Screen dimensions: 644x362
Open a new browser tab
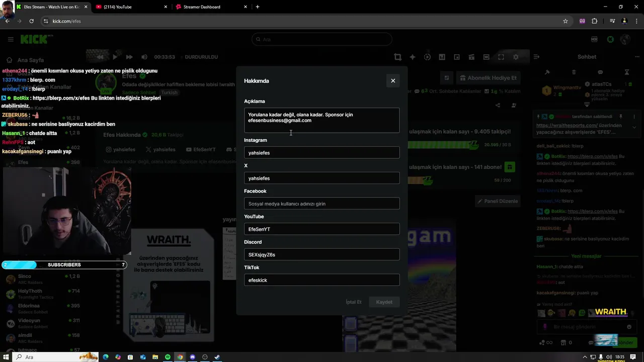258,7
